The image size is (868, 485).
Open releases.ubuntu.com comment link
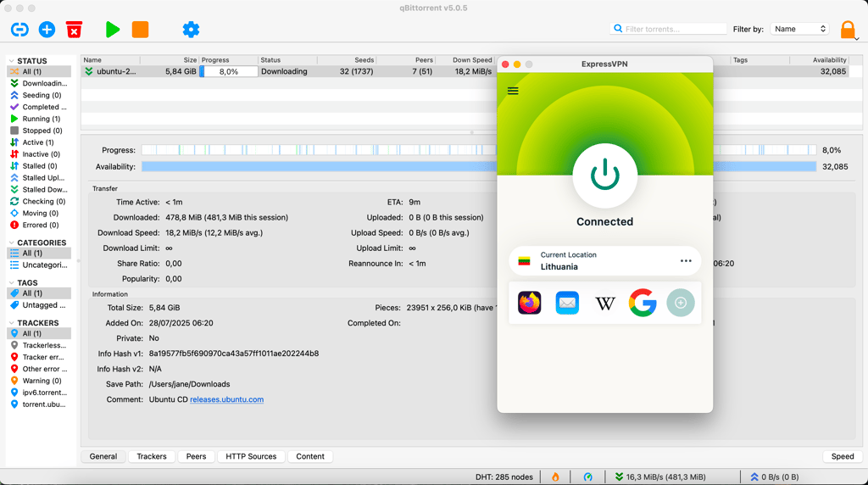point(226,399)
